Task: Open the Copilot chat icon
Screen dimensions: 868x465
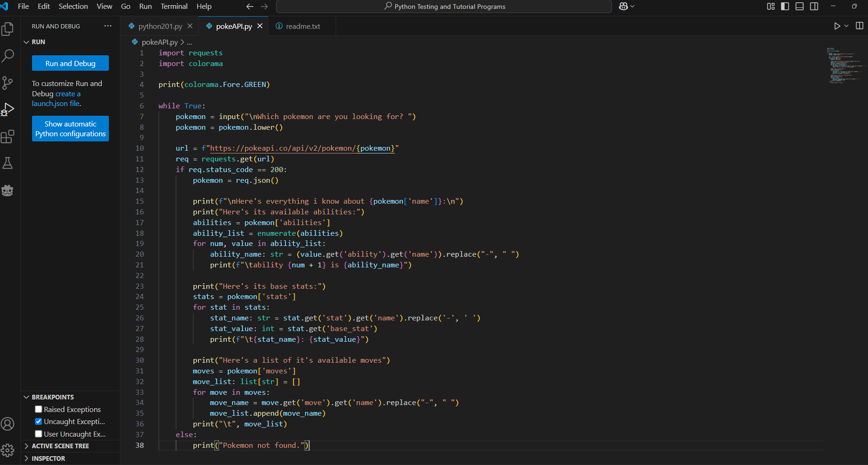Action: click(623, 7)
